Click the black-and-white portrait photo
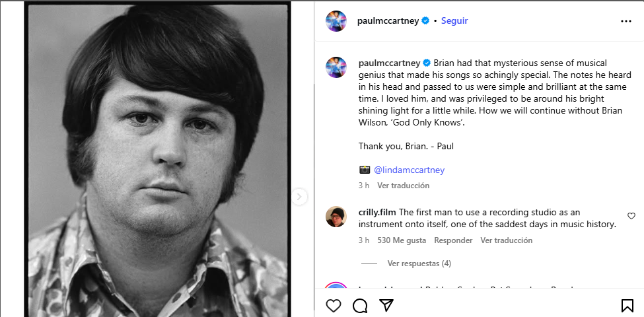The width and height of the screenshot is (644, 317). (157, 158)
